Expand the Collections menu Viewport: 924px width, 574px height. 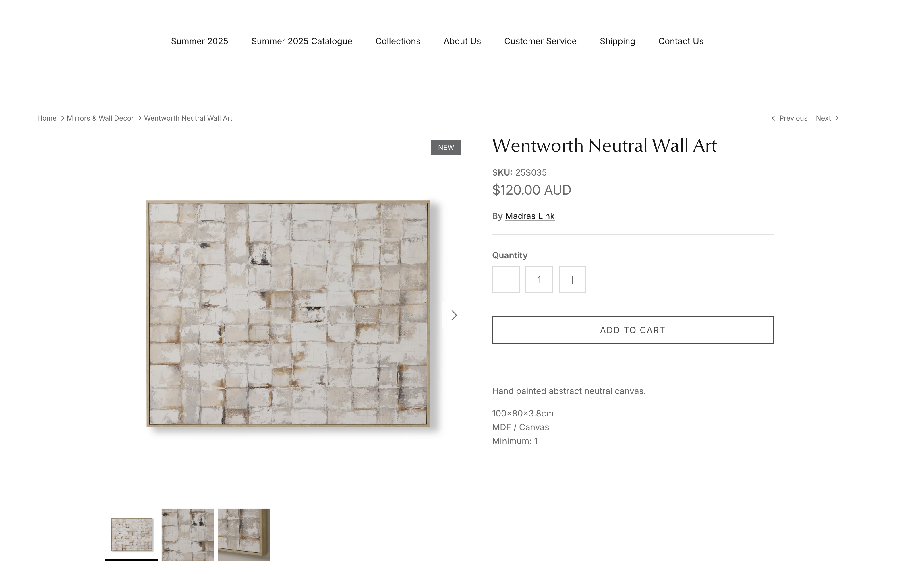398,41
